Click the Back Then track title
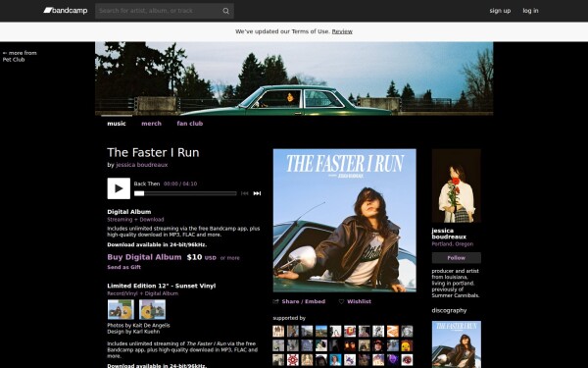Image resolution: width=588 pixels, height=368 pixels. point(147,184)
